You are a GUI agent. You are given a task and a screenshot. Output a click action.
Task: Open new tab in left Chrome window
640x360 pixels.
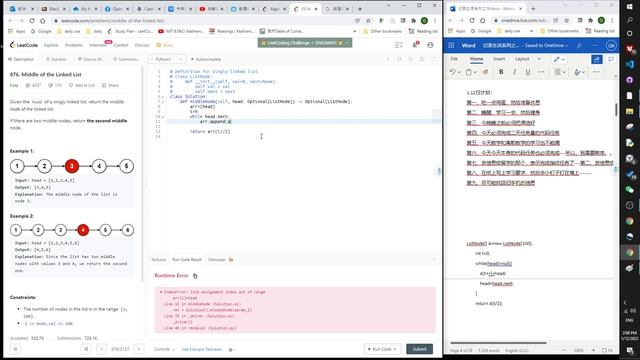(x=360, y=9)
